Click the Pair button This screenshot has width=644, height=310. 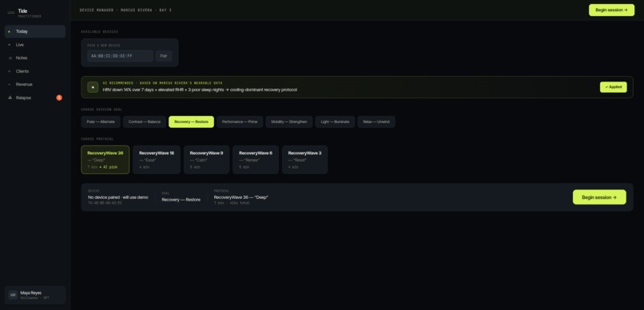pos(164,56)
